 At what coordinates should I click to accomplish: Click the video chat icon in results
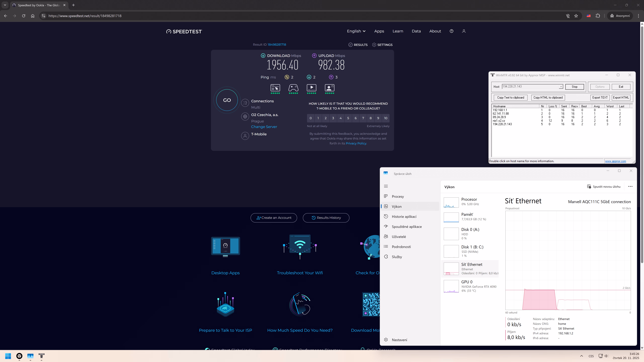click(330, 88)
